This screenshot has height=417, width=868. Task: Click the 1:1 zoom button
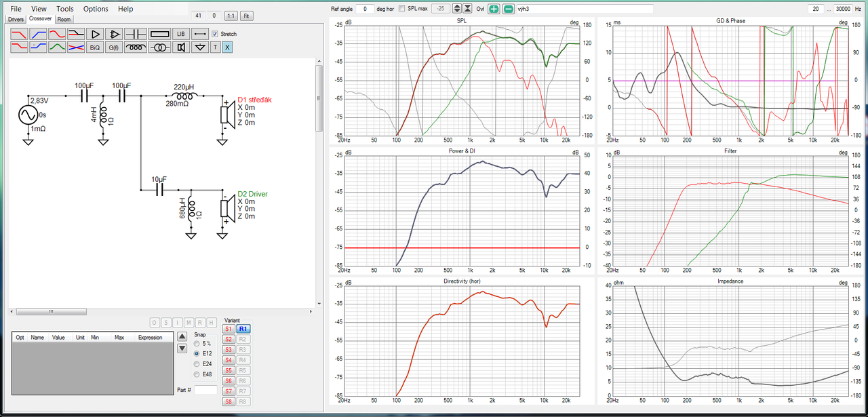pyautogui.click(x=231, y=15)
